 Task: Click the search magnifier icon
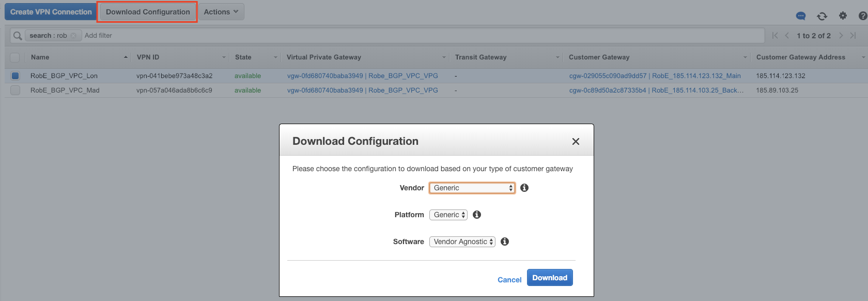point(18,36)
